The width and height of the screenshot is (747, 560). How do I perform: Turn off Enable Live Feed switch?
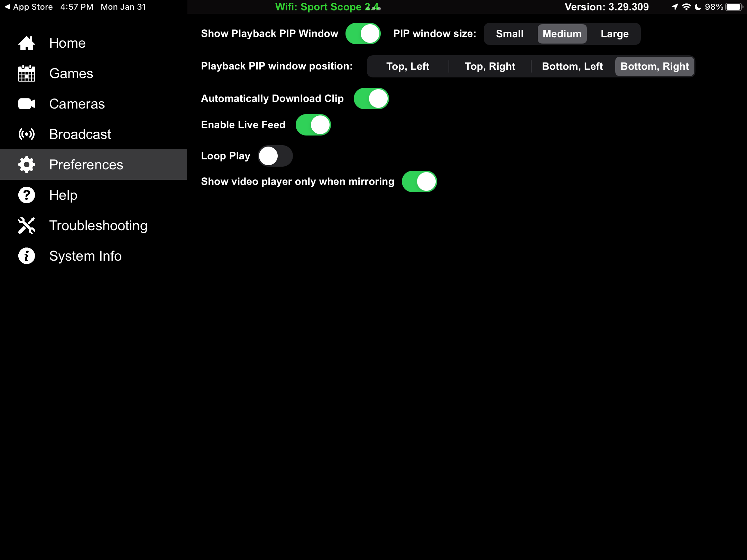(x=313, y=125)
